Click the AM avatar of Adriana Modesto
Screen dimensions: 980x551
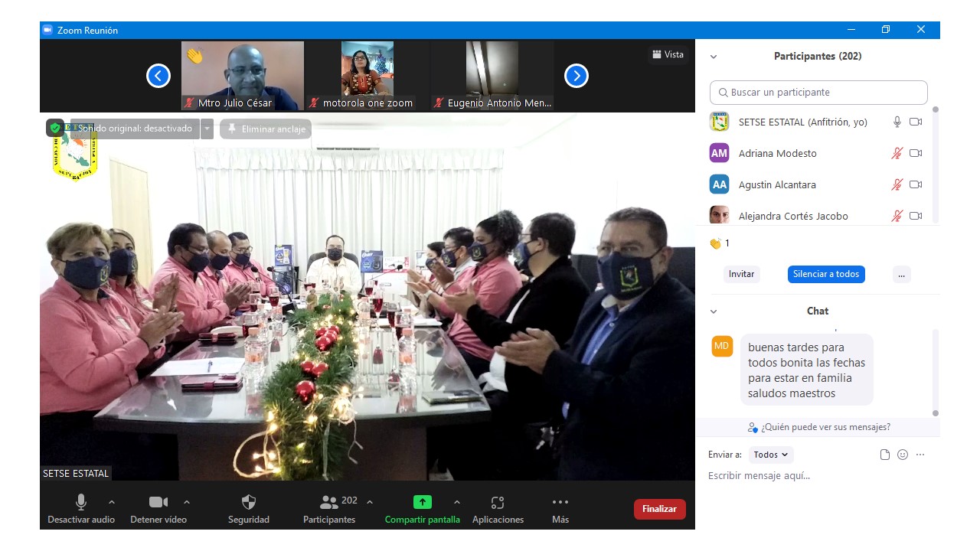tap(719, 153)
